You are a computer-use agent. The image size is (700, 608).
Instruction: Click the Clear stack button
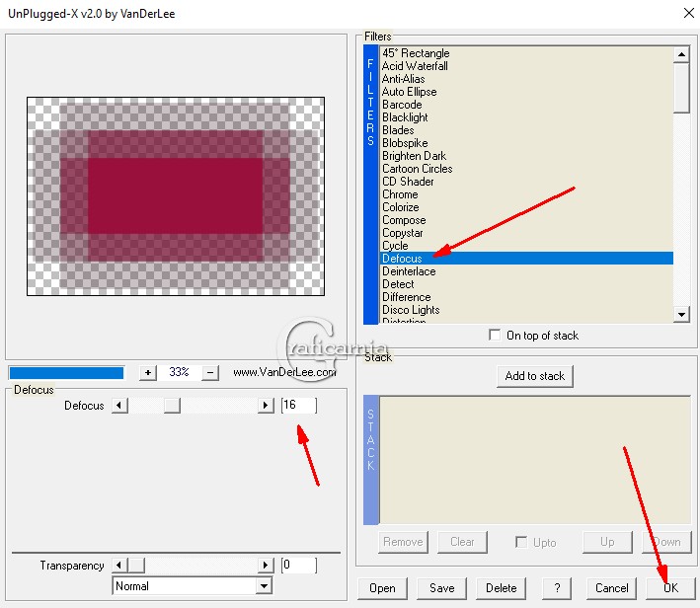point(462,542)
